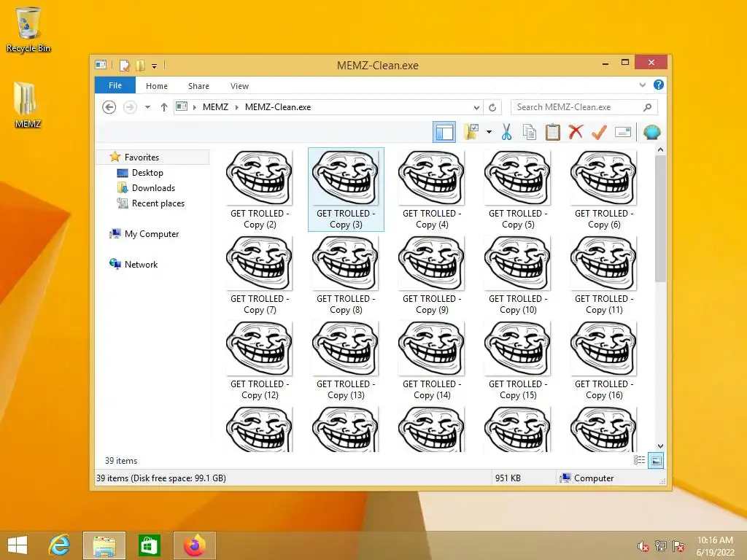Click the Rename toolbar icon
The width and height of the screenshot is (747, 560).
click(623, 132)
